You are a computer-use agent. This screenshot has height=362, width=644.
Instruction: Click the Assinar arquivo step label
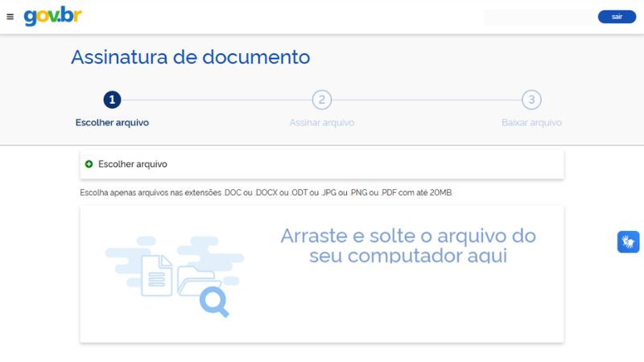321,123
